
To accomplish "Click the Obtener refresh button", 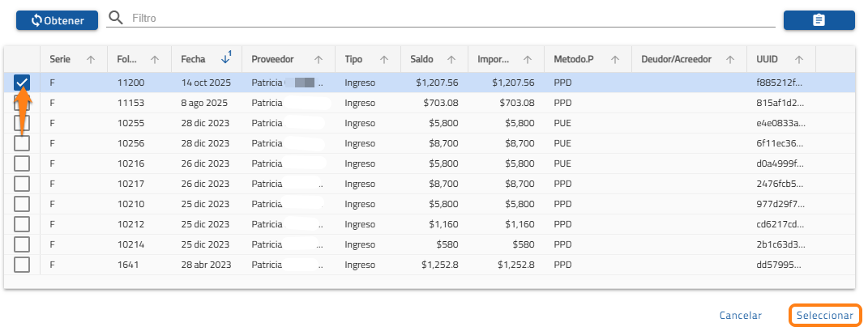I will (57, 20).
